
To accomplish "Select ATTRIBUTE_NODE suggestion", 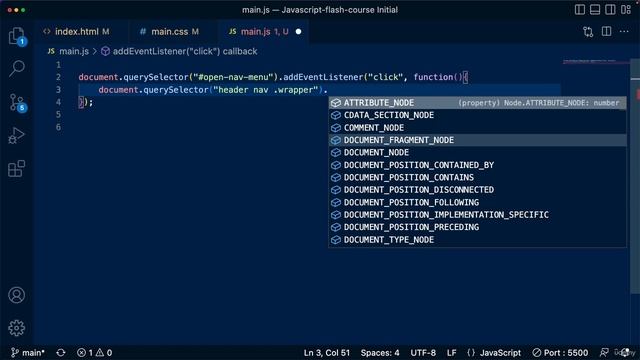I will pyautogui.click(x=477, y=103).
